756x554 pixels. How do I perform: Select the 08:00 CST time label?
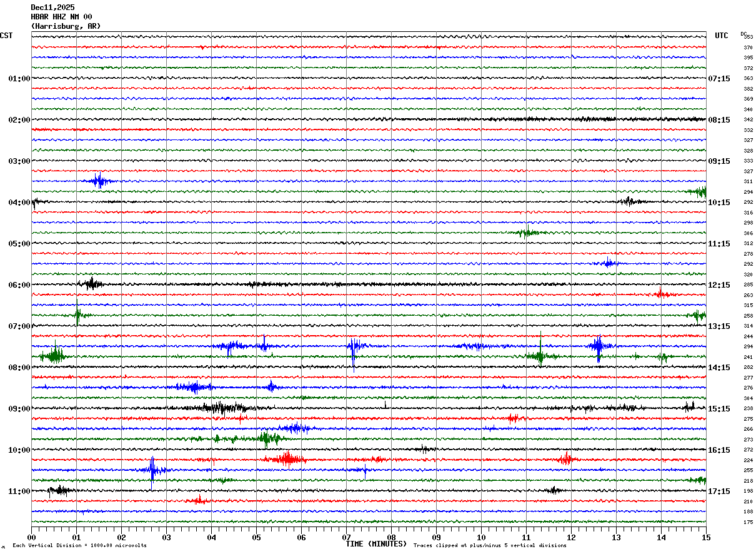(19, 368)
